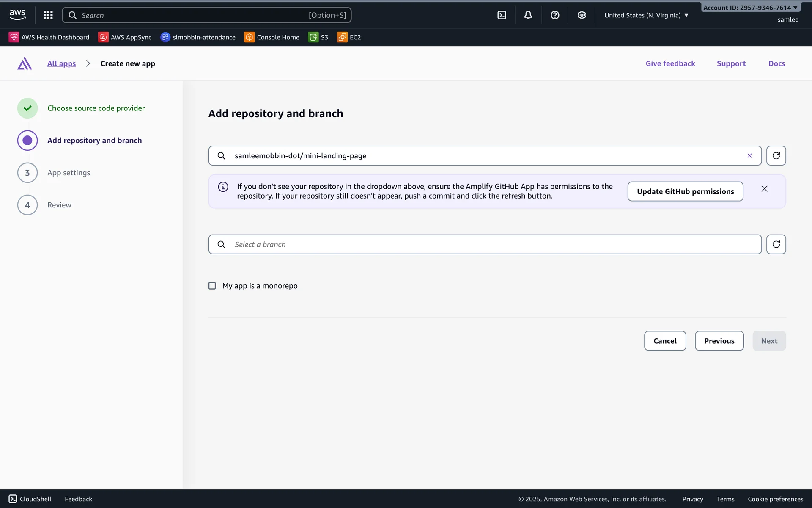This screenshot has width=812, height=508.
Task: Check the My app is a monorepo box
Action: [x=212, y=286]
